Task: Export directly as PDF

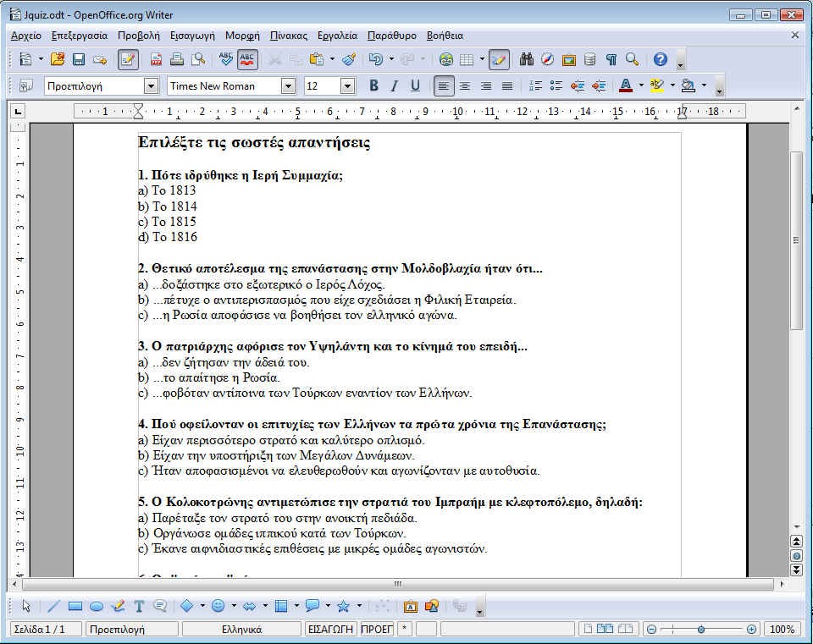Action: coord(156,59)
